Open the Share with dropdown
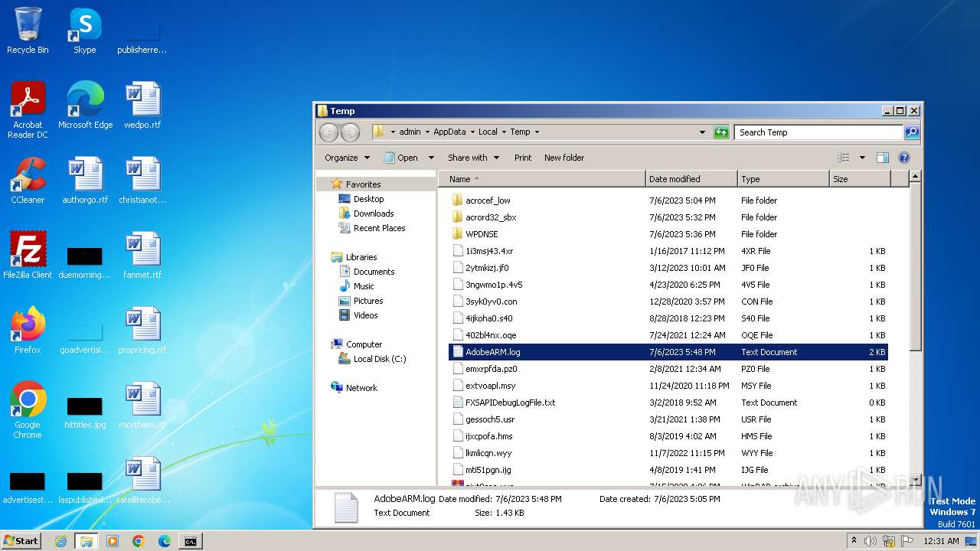The width and height of the screenshot is (980, 551). click(x=473, y=158)
